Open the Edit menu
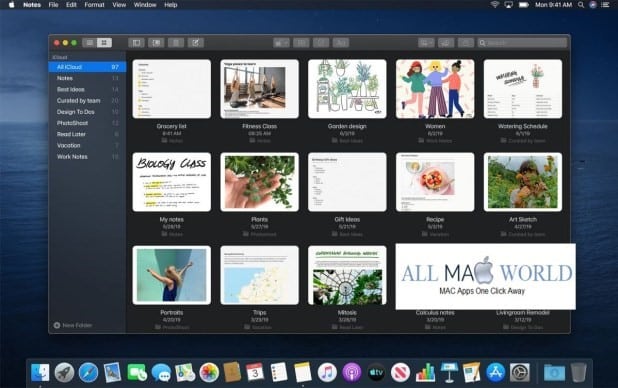Image resolution: width=618 pixels, height=388 pixels. [x=71, y=5]
